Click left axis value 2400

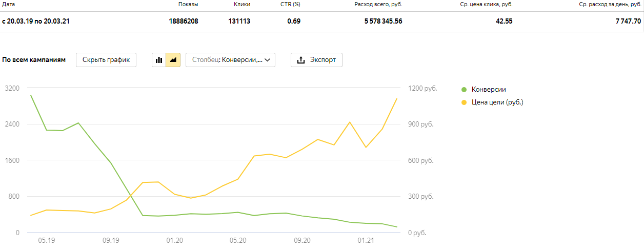(12, 124)
